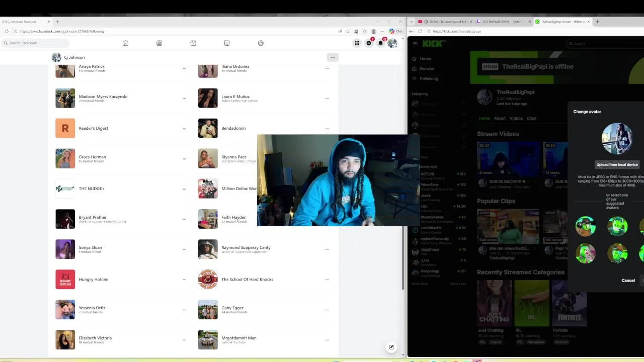Open Following in Kick sidebar

pos(429,78)
